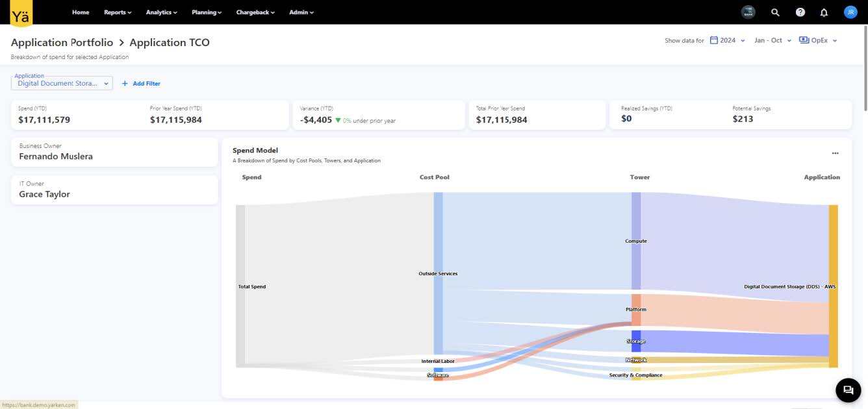Open the Jan - Oct month range dropdown
The height and width of the screenshot is (409, 868).
point(772,40)
